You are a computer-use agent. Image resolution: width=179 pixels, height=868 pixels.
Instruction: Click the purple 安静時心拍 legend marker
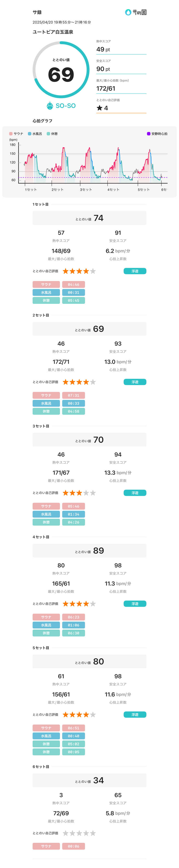(149, 134)
